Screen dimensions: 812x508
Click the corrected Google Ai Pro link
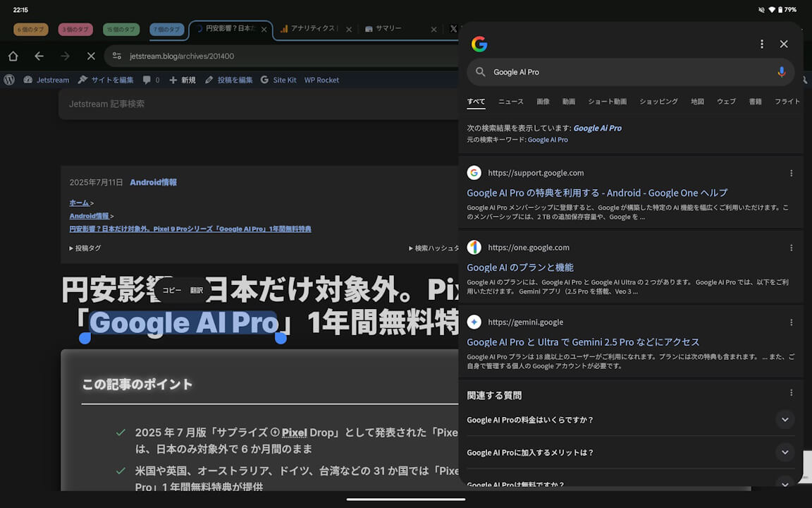click(x=598, y=128)
